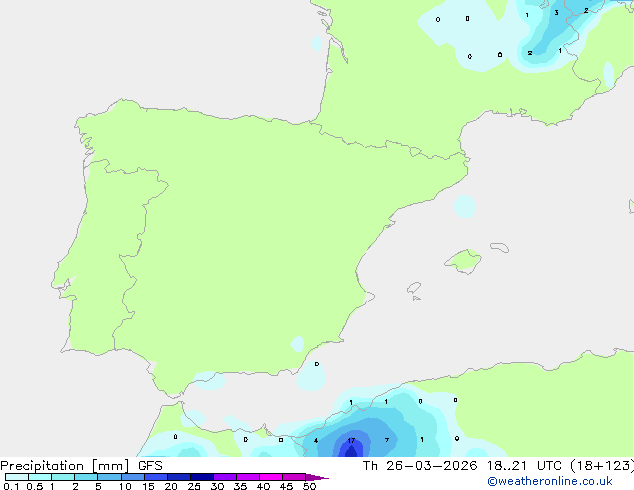Click the 0.1–0.5 mm legend color swatch
634x490 pixels.
pyautogui.click(x=17, y=477)
